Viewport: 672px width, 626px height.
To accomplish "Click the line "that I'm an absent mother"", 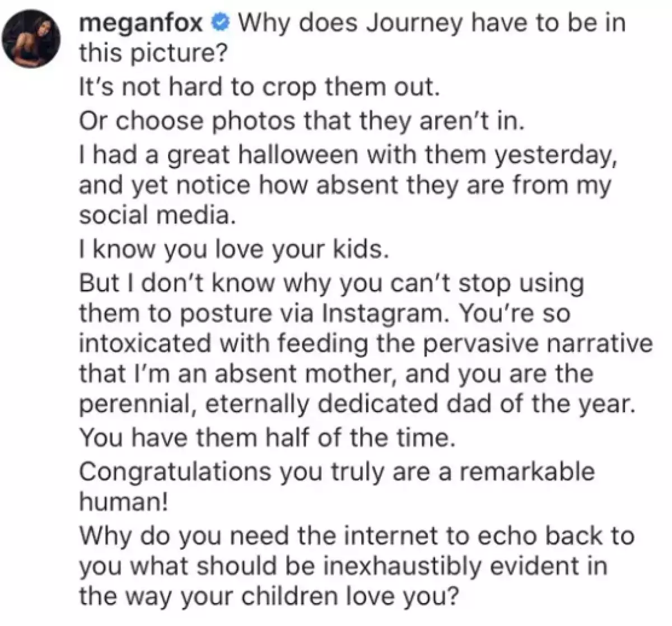I will (x=335, y=373).
